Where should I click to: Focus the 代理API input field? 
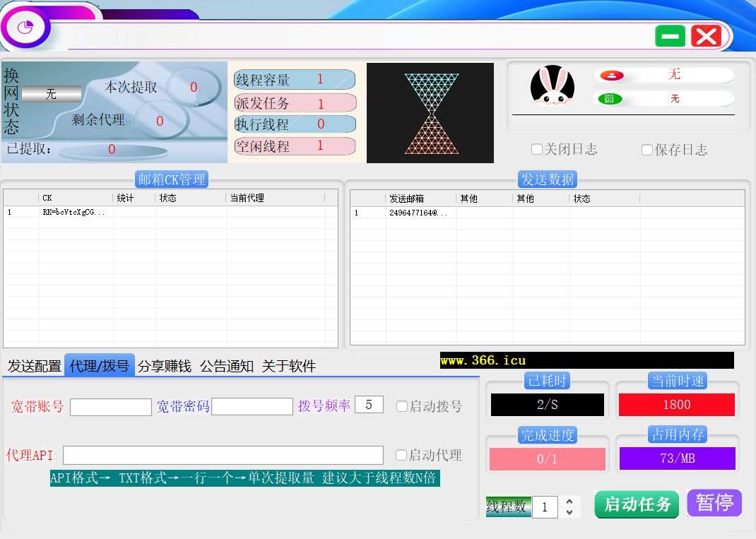[x=223, y=455]
